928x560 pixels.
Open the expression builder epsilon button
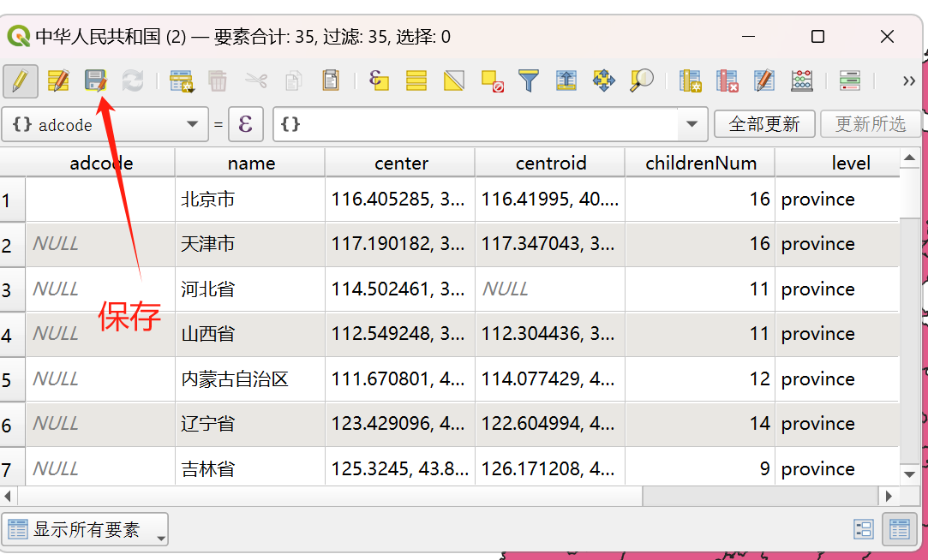[x=246, y=124]
